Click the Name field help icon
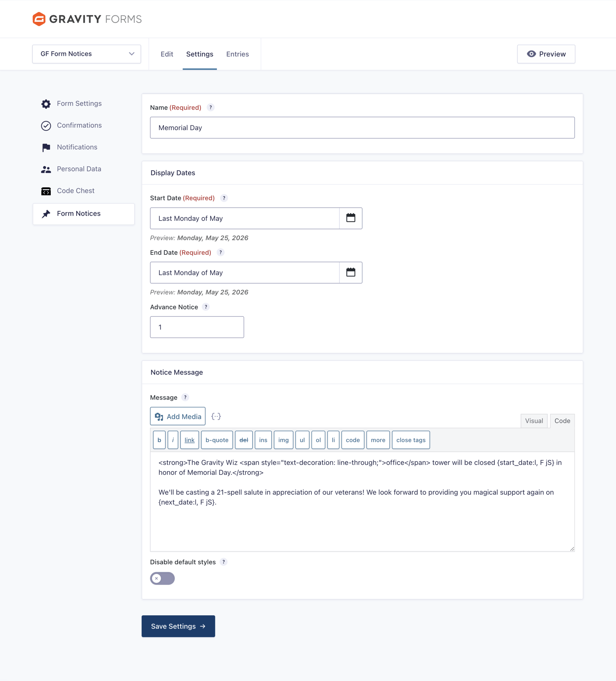The width and height of the screenshot is (616, 681). (x=211, y=107)
